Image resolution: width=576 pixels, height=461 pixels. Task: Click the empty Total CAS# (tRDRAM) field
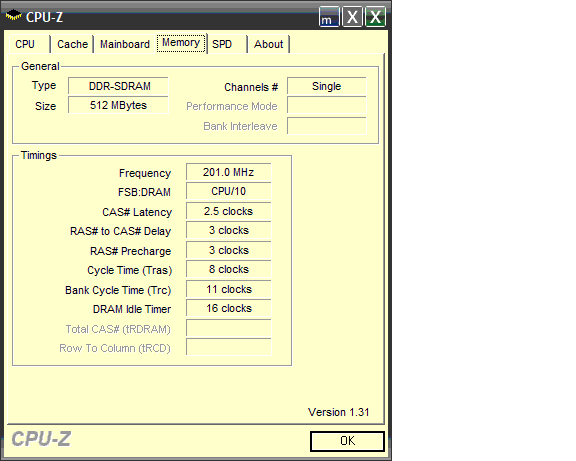[228, 328]
